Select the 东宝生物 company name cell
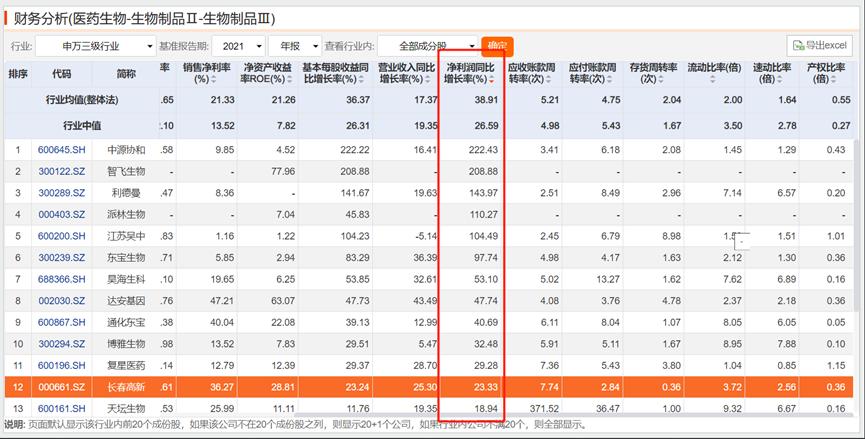Image resolution: width=865 pixels, height=439 pixels. (126, 258)
